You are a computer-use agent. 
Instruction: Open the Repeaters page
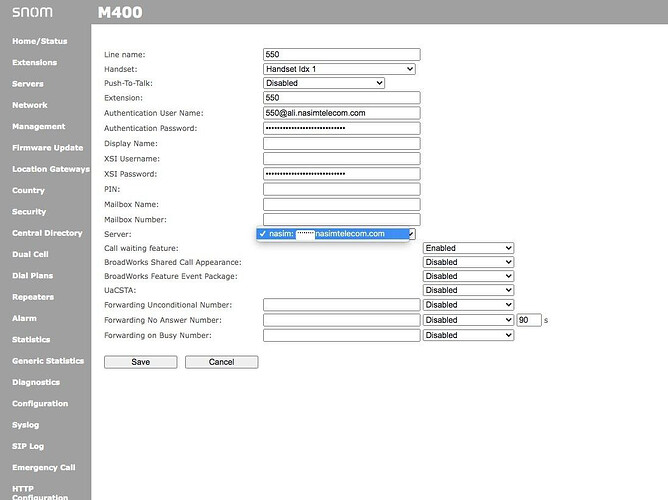tap(33, 297)
